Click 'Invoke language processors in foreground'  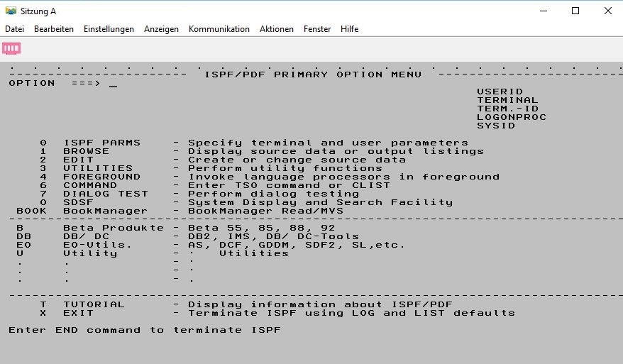point(343,177)
